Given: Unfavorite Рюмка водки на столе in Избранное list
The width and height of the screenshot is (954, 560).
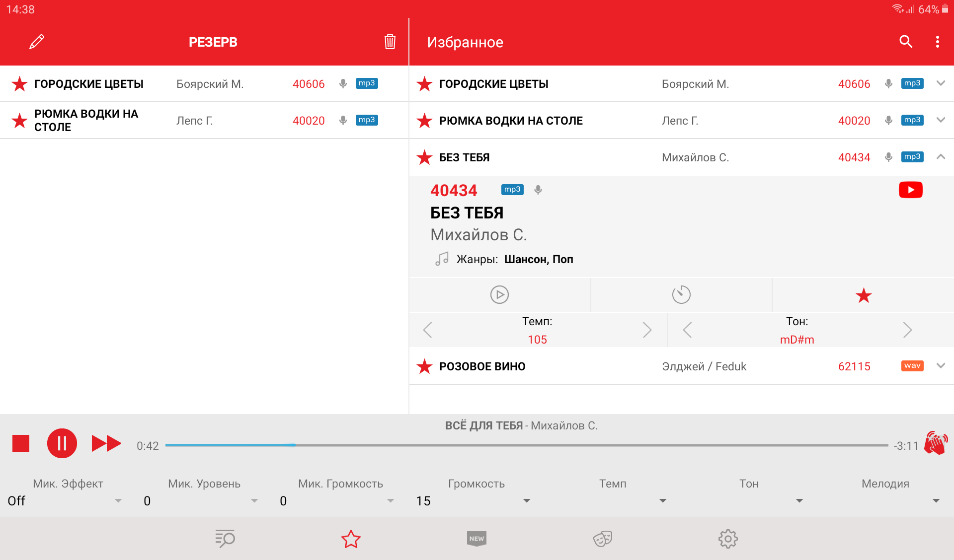Looking at the screenshot, I should [424, 121].
